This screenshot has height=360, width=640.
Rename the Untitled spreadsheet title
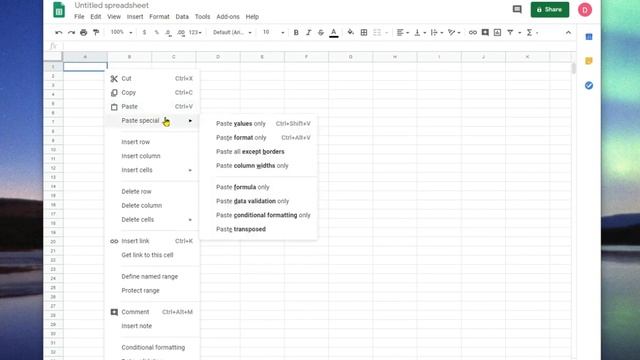coord(111,5)
